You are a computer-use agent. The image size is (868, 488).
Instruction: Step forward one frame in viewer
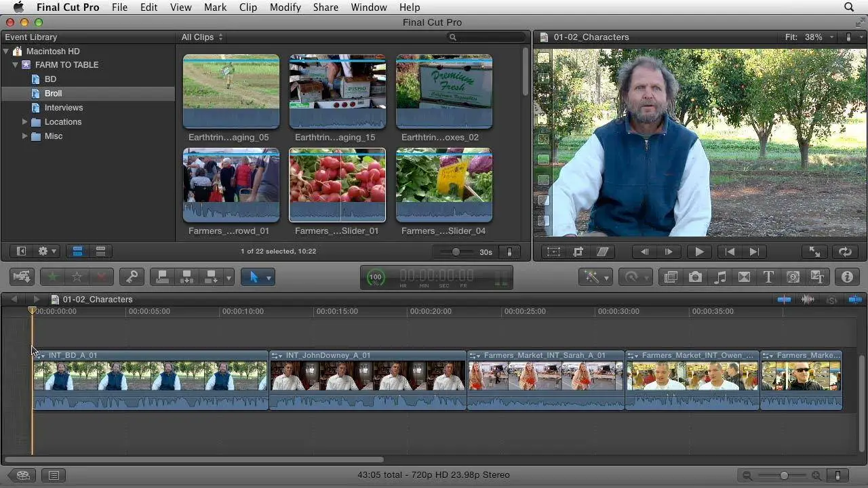(x=669, y=252)
